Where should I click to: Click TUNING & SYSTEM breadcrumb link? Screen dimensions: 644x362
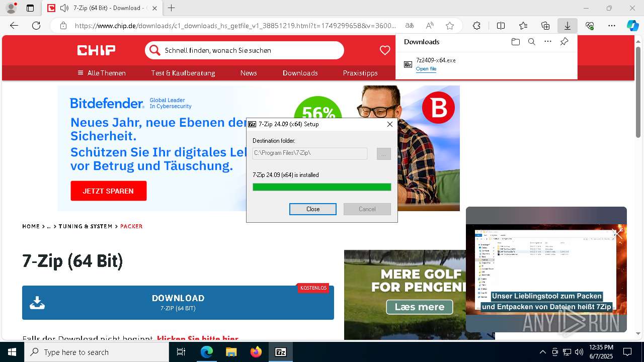coord(86,226)
